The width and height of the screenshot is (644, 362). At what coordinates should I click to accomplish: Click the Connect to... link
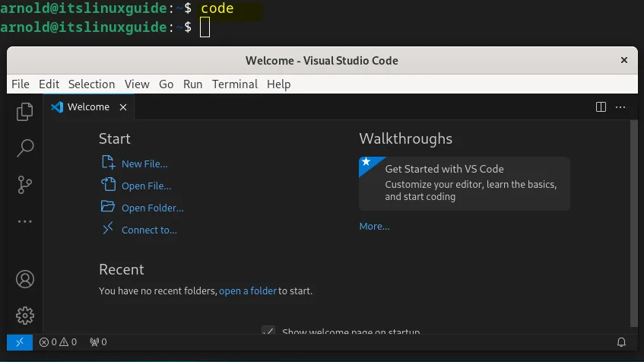[x=149, y=230]
